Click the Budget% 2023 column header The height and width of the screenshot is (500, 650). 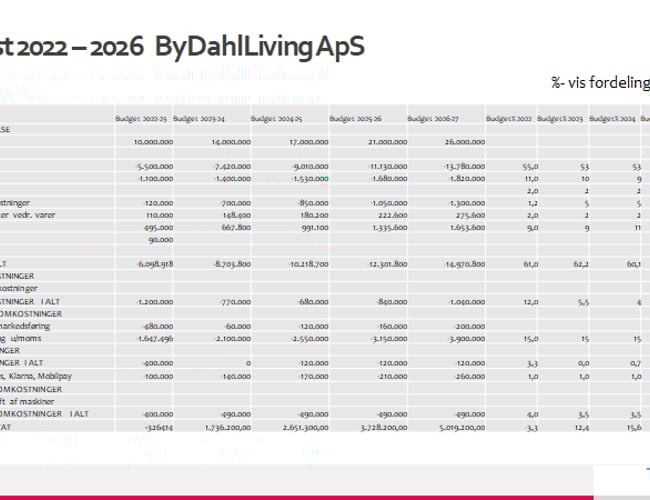pyautogui.click(x=560, y=118)
